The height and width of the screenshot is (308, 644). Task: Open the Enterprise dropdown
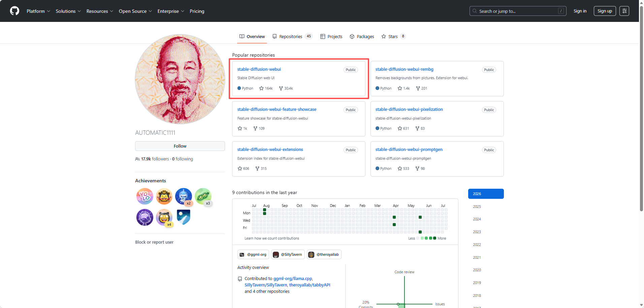(x=171, y=11)
